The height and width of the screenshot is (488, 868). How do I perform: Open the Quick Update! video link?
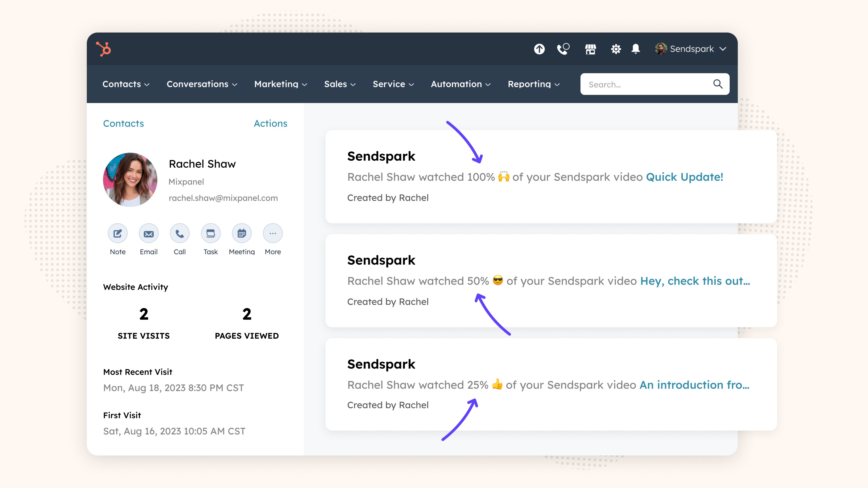click(x=684, y=177)
